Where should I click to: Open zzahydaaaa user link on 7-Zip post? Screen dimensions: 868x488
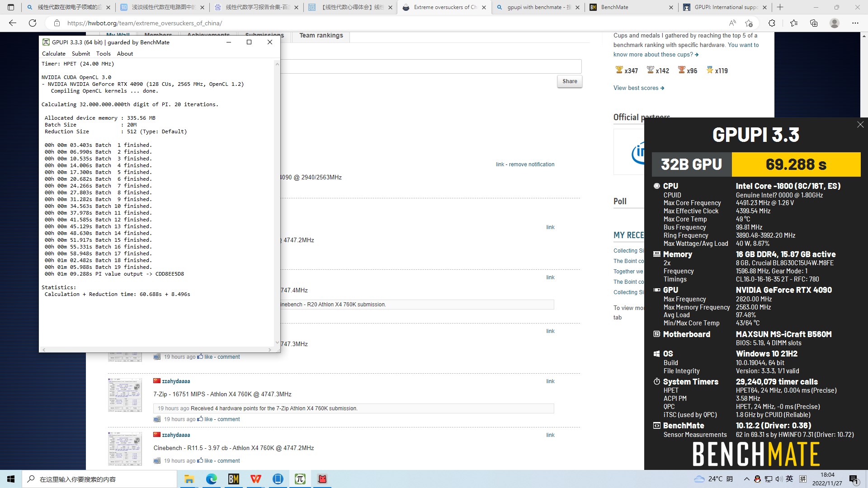coord(176,381)
